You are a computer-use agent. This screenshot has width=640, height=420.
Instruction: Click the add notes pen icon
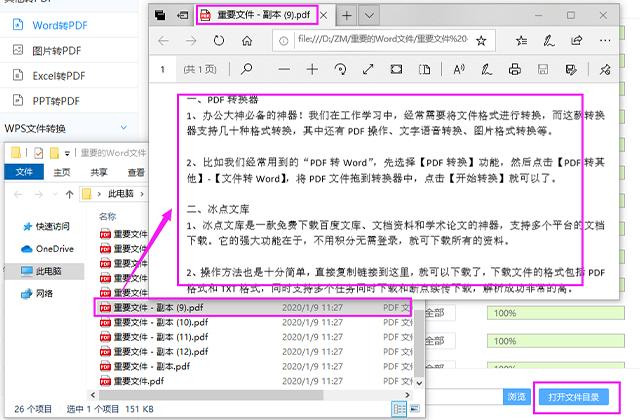[x=549, y=41]
